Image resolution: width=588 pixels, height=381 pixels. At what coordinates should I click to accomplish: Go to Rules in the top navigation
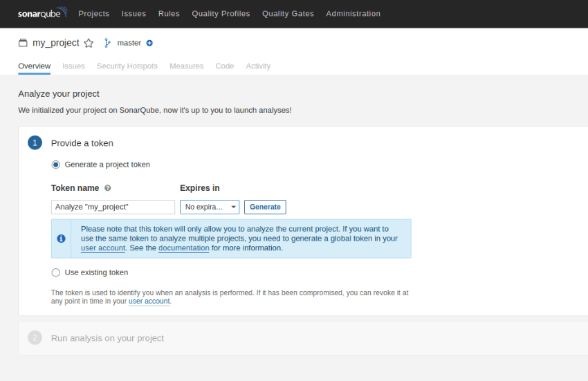pyautogui.click(x=169, y=14)
